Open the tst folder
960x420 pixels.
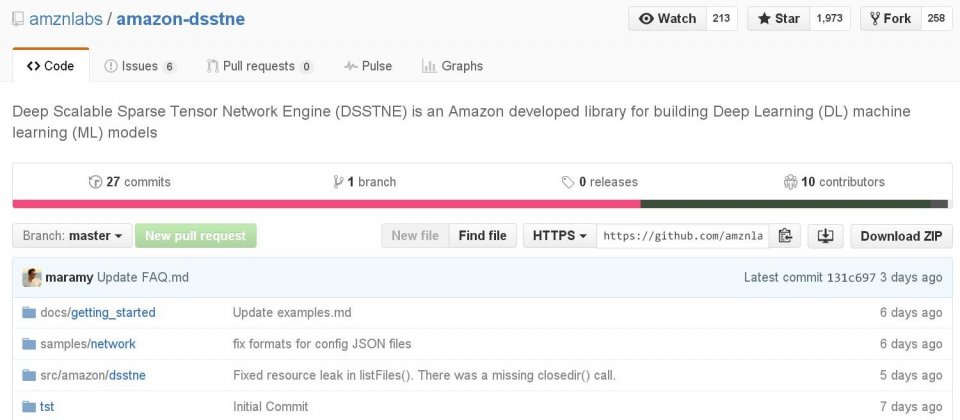(x=47, y=407)
